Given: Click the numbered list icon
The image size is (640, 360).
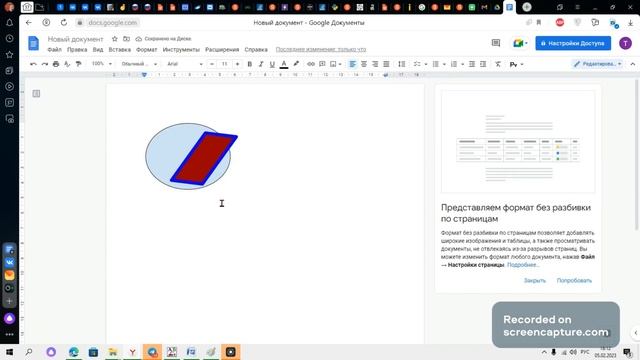Looking at the screenshot, I should point(454,64).
